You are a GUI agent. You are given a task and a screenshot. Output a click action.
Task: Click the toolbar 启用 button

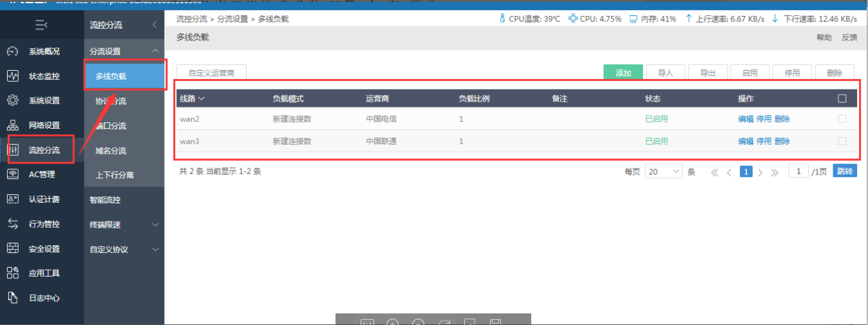750,73
